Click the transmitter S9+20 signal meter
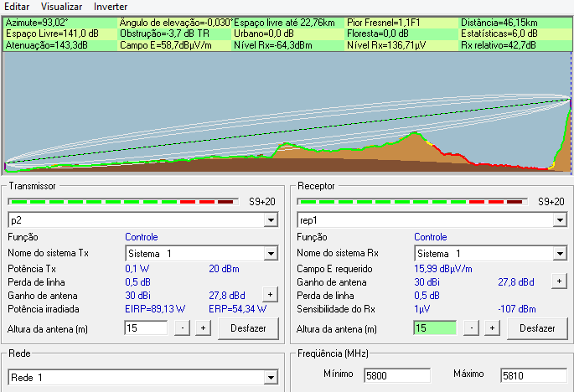 coord(123,202)
